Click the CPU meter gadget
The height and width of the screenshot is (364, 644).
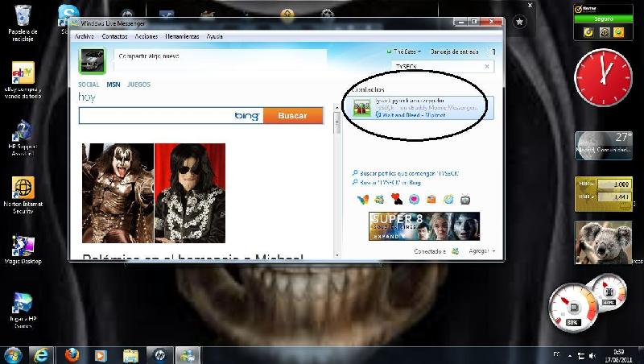pyautogui.click(x=573, y=307)
